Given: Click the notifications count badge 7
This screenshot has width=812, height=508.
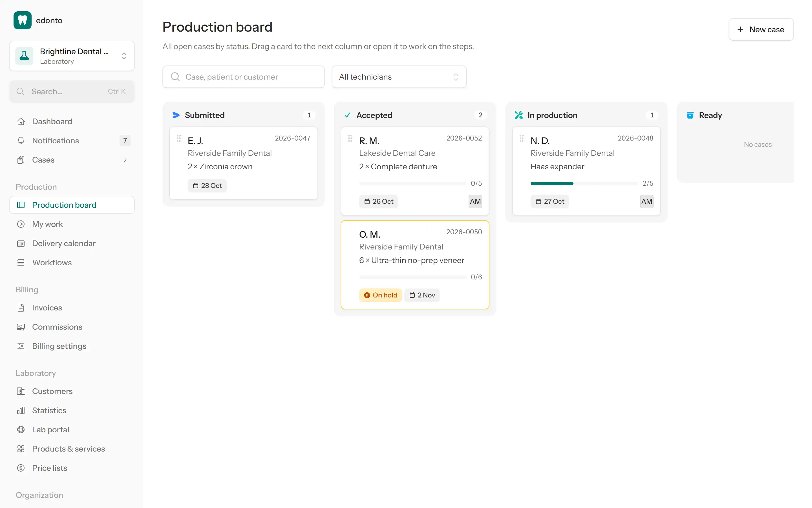Looking at the screenshot, I should click(x=125, y=141).
